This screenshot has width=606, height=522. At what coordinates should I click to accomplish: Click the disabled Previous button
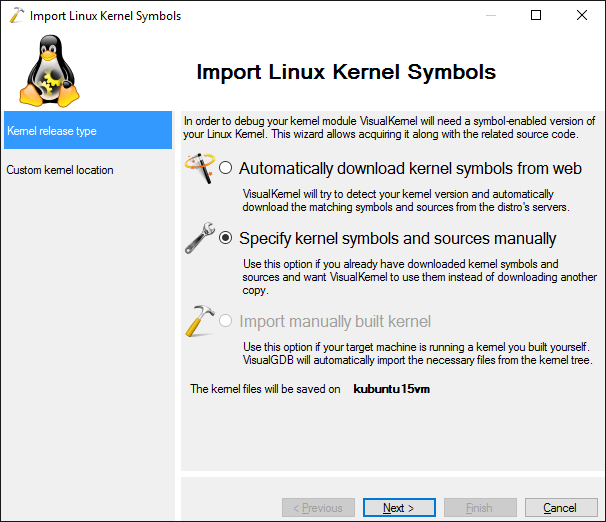coord(318,507)
